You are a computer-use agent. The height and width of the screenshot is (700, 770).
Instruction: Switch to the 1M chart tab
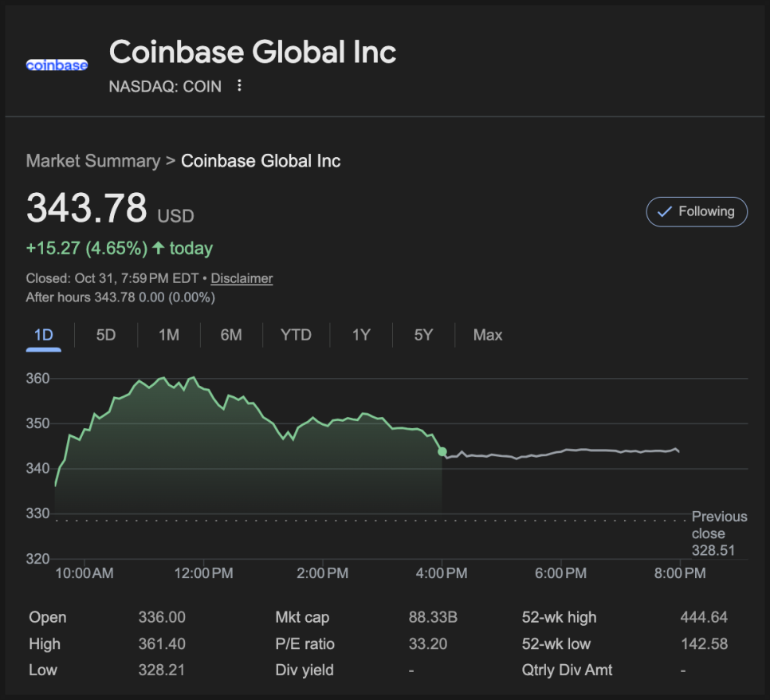(x=168, y=336)
